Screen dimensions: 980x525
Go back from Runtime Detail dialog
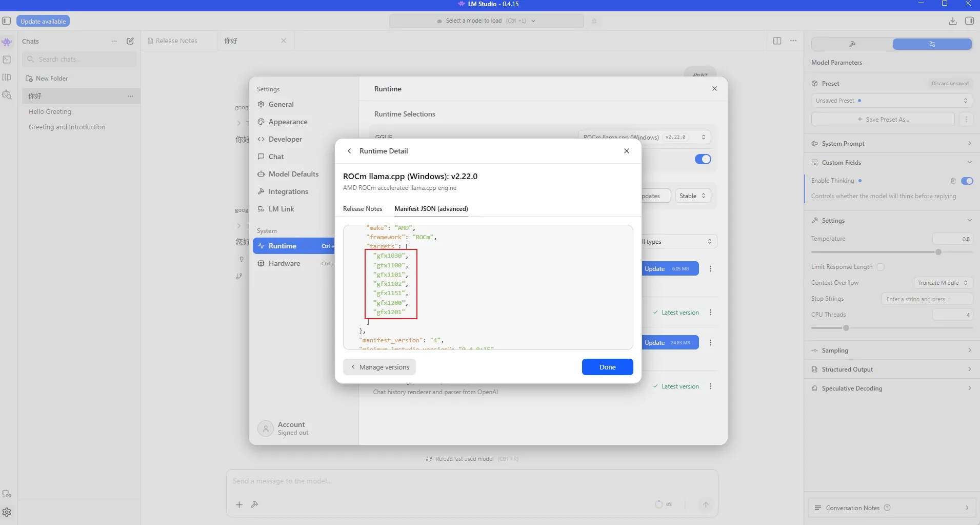[x=349, y=151]
